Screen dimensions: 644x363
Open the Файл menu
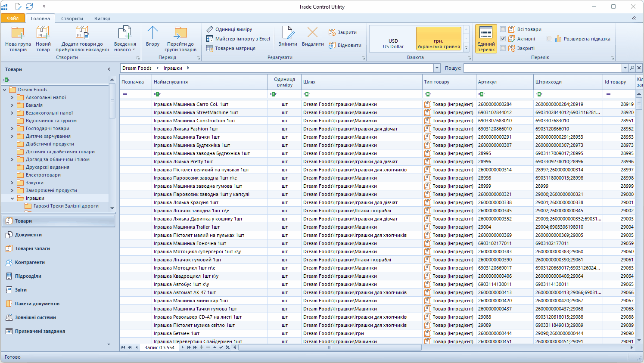tap(13, 18)
